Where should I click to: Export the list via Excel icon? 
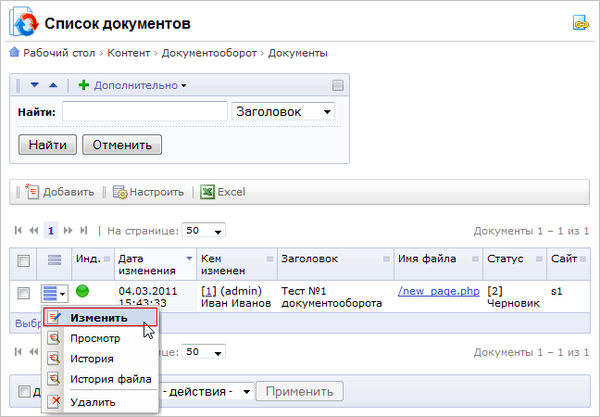(x=207, y=192)
